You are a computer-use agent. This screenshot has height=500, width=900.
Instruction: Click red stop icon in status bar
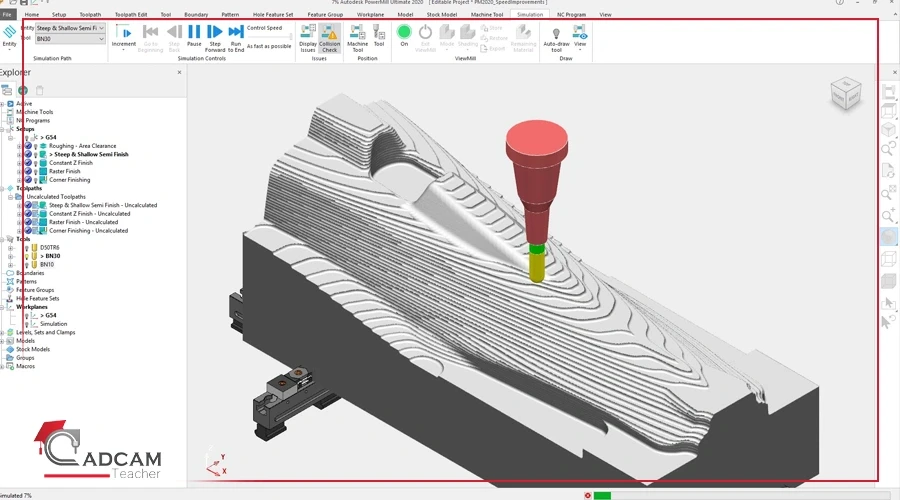587,495
